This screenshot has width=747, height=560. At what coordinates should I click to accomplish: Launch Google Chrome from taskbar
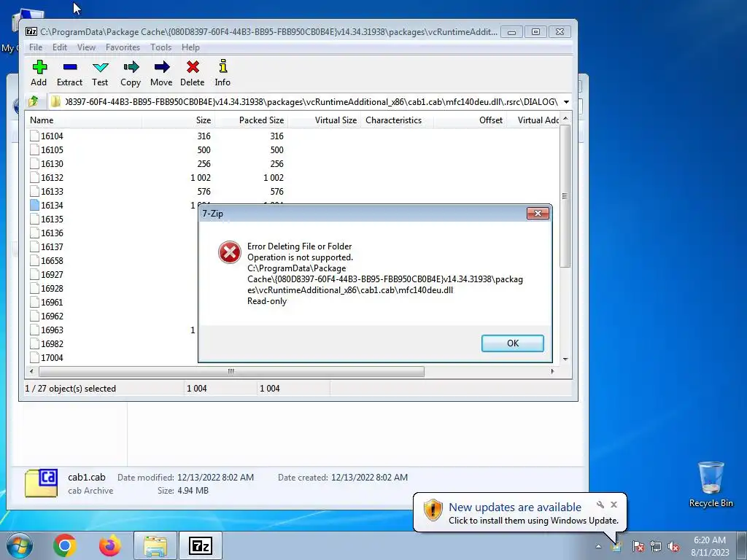(65, 545)
